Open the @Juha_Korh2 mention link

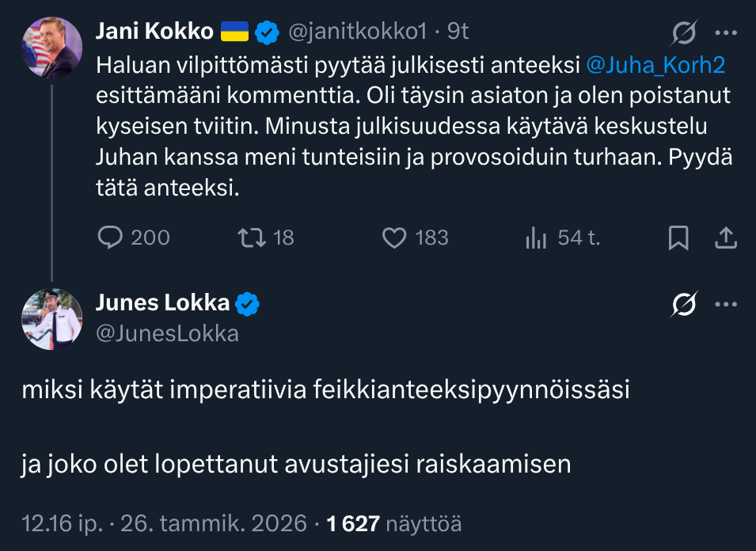coord(655,66)
